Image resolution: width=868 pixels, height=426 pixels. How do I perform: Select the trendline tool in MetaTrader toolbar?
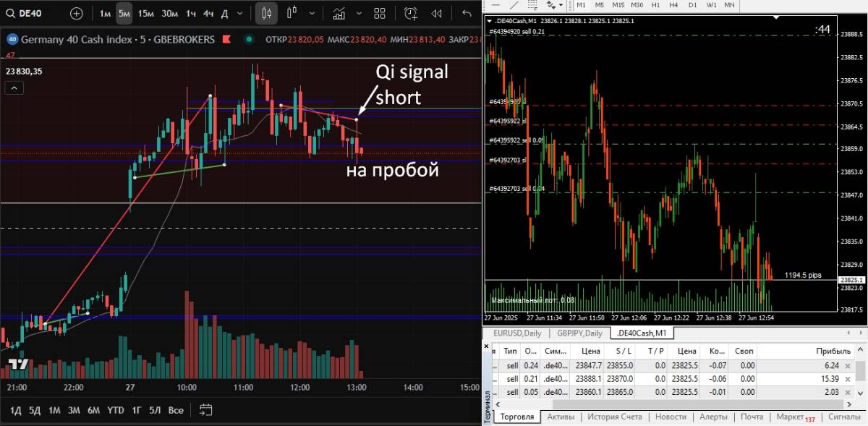pyautogui.click(x=514, y=5)
